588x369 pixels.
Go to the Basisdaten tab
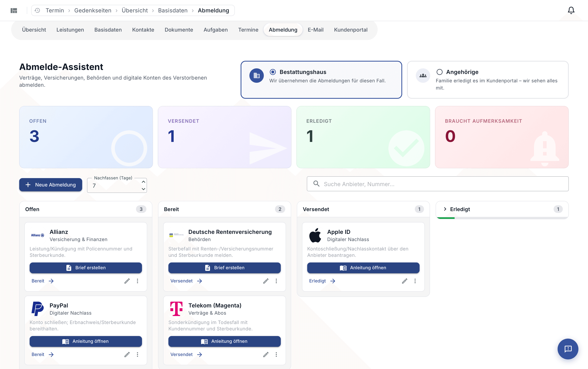(108, 30)
